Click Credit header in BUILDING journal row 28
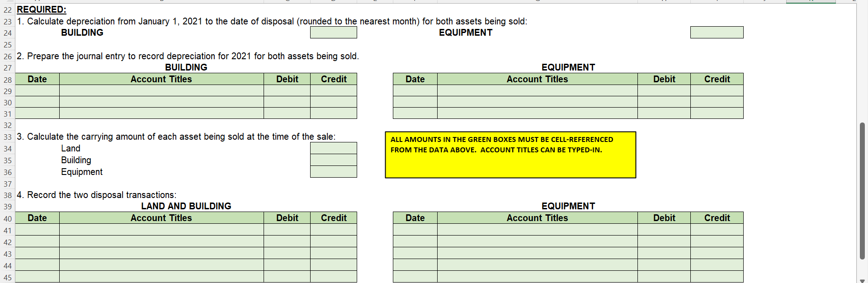 [334, 79]
